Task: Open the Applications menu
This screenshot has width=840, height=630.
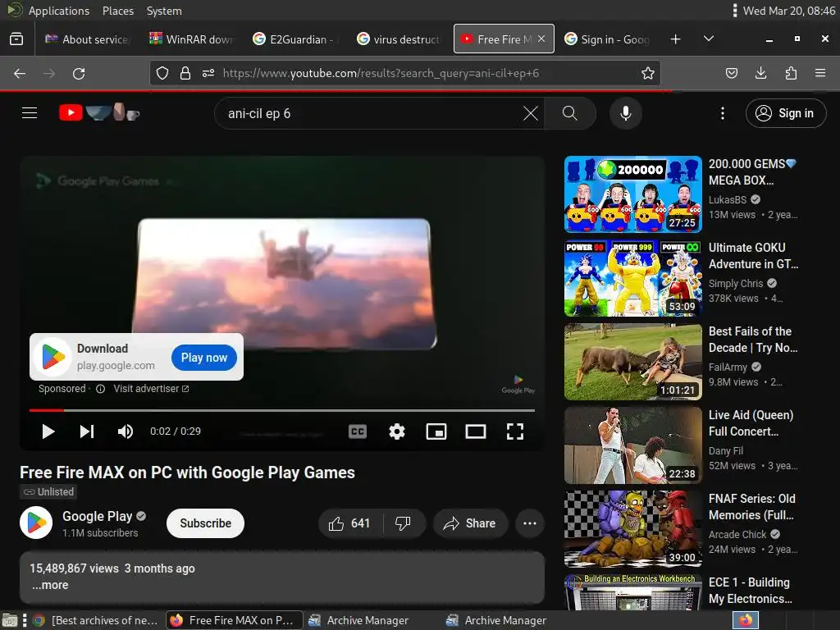Action: [58, 11]
